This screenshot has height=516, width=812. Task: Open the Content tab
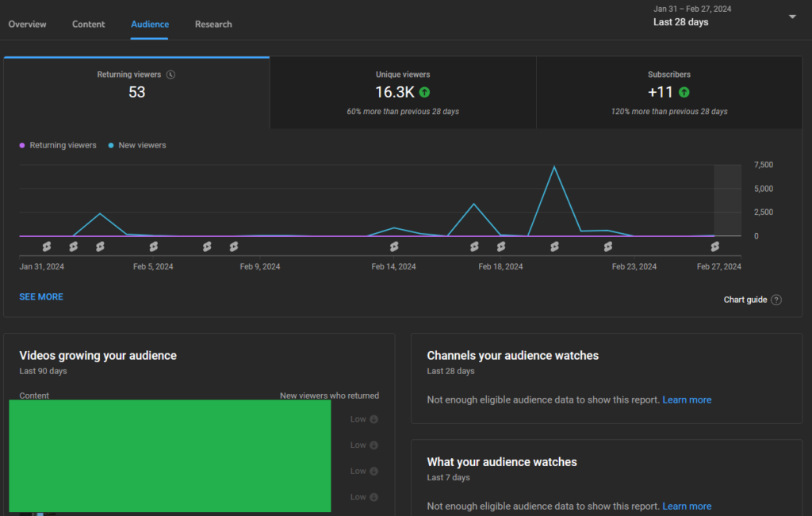point(89,25)
